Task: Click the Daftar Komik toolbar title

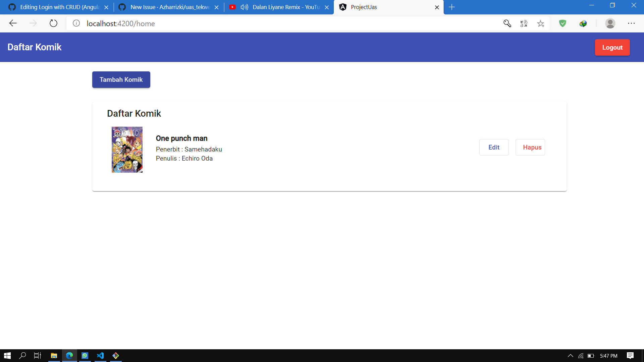Action: pos(35,47)
